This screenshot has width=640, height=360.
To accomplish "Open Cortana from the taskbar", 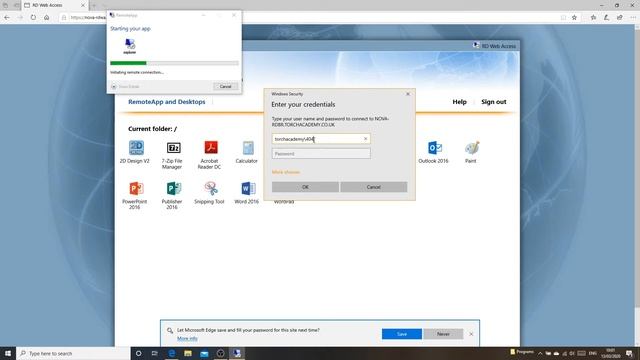I will [x=138, y=353].
